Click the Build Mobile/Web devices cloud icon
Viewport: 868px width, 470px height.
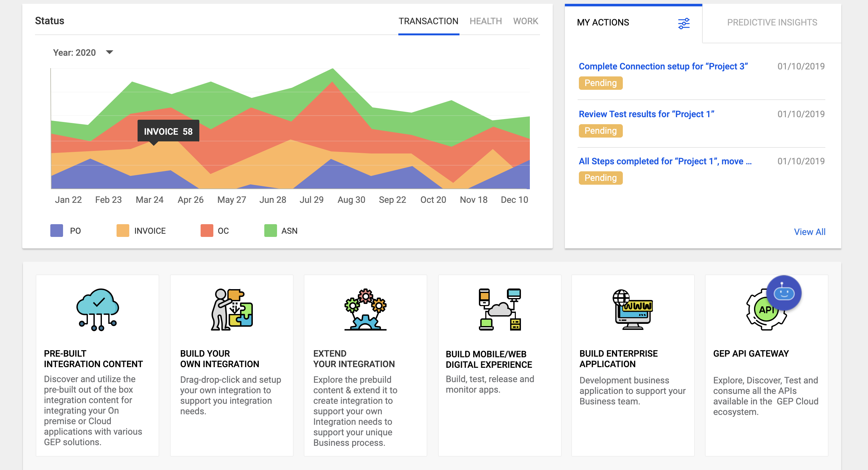click(499, 309)
